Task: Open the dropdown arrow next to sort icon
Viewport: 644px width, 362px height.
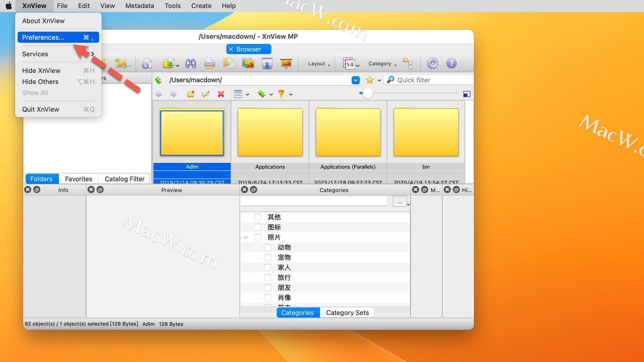Action: coord(271,95)
